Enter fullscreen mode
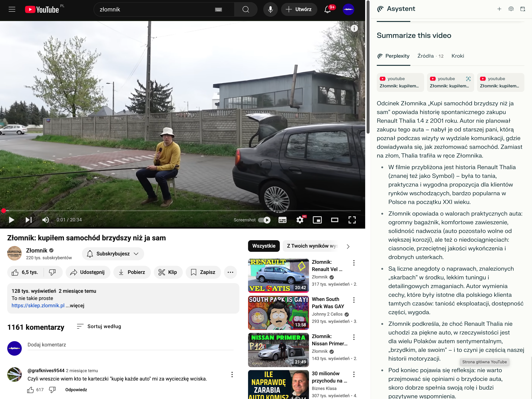532x399 pixels. (352, 220)
